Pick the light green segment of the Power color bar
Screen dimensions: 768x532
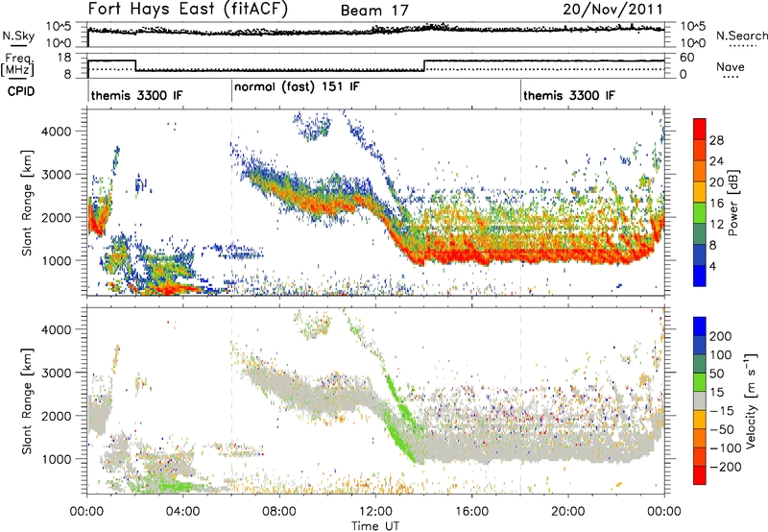[700, 212]
